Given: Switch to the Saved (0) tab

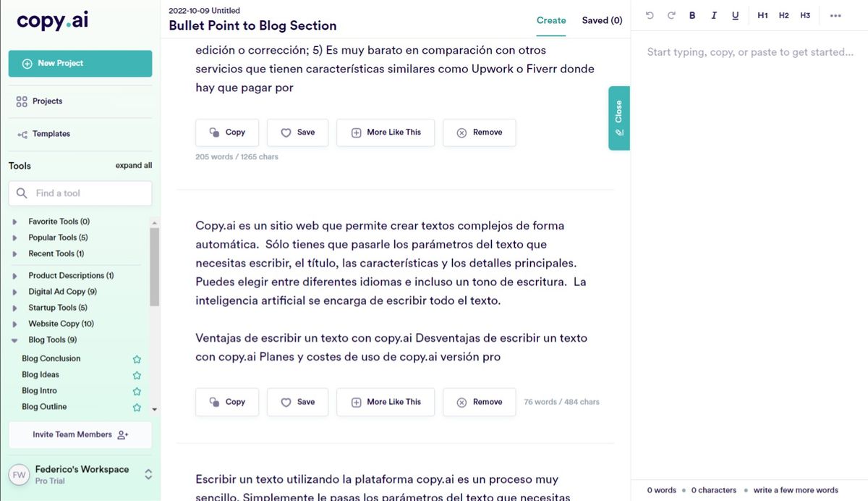Looking at the screenshot, I should click(602, 20).
